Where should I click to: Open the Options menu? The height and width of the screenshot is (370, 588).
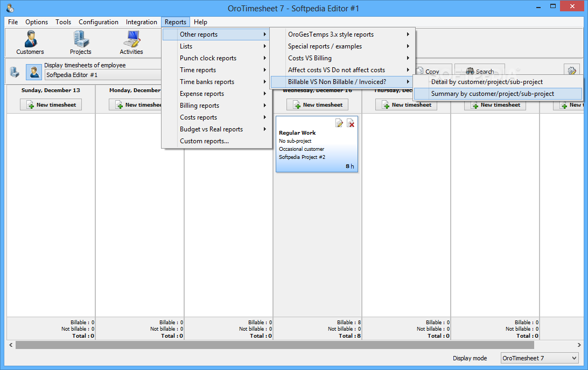(37, 22)
